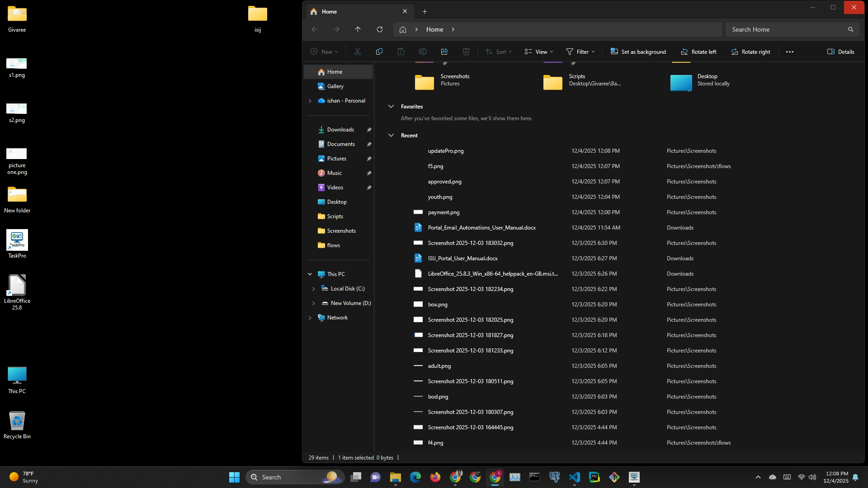Click the Up arrow navigation button
This screenshot has height=488, width=868.
point(358,29)
